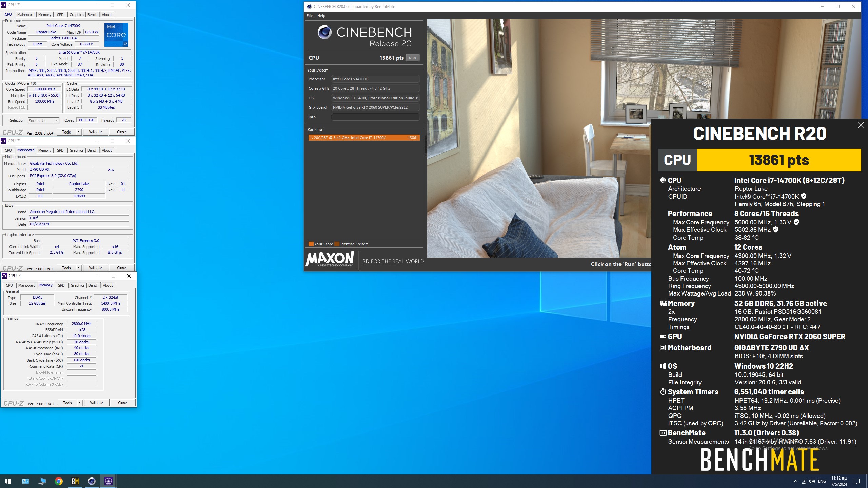
Task: Select the orange ranking row 20C/28T i7-14700K
Action: 364,138
